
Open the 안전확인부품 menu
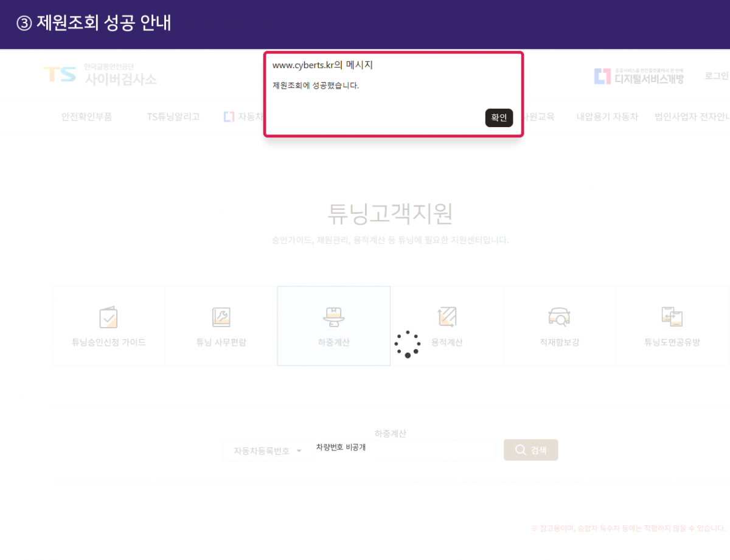86,117
